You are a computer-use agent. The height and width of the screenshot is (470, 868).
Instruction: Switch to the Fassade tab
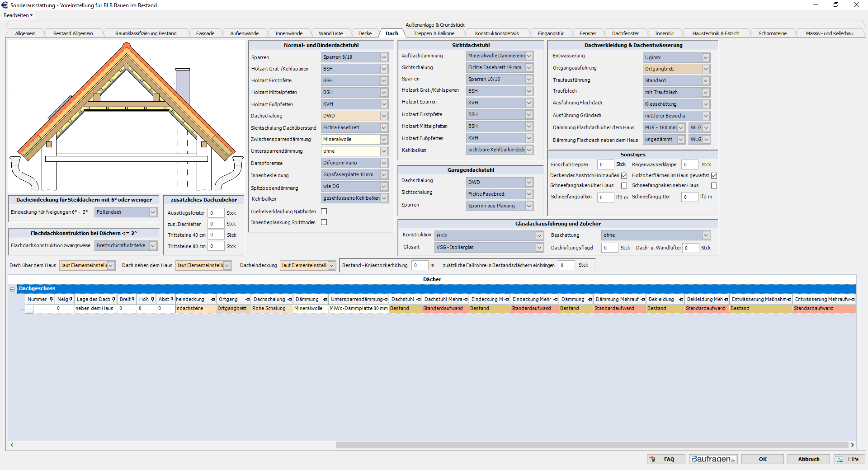pyautogui.click(x=205, y=33)
